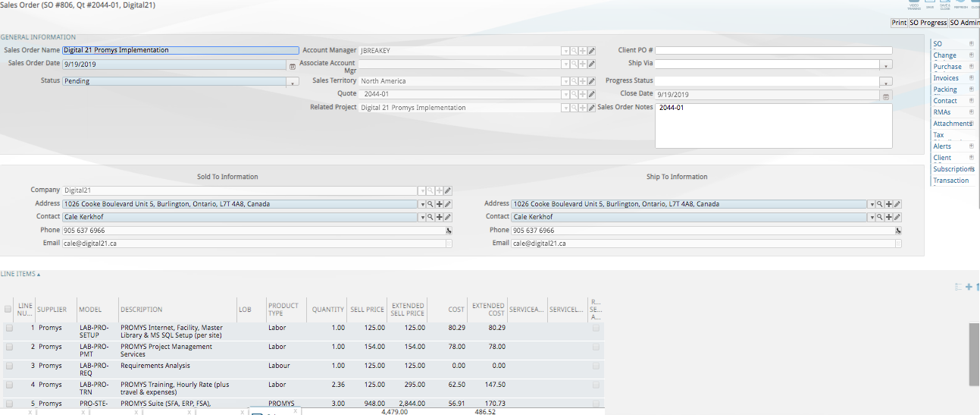Expand the Ship Via dropdown
The width and height of the screenshot is (980, 415).
point(886,65)
